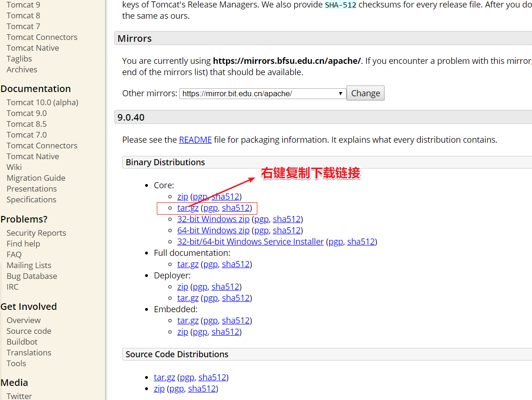This screenshot has height=400, width=532.
Task: Click the Mirrors section heading
Action: point(134,38)
